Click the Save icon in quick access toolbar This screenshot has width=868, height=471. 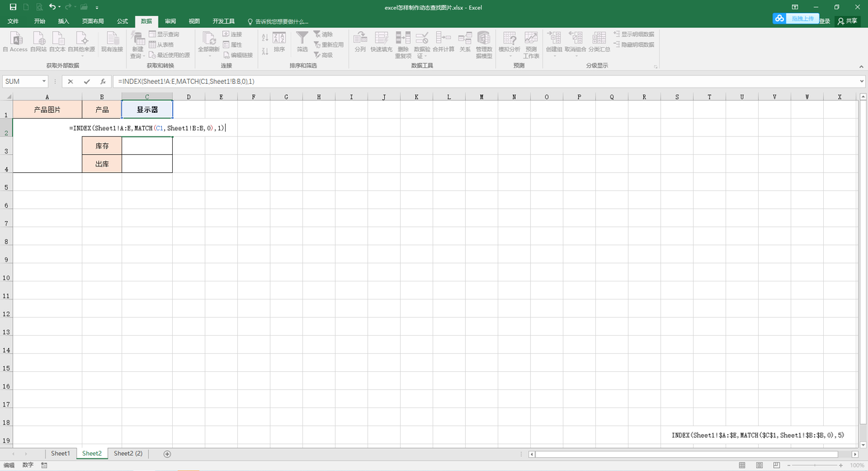coord(12,7)
